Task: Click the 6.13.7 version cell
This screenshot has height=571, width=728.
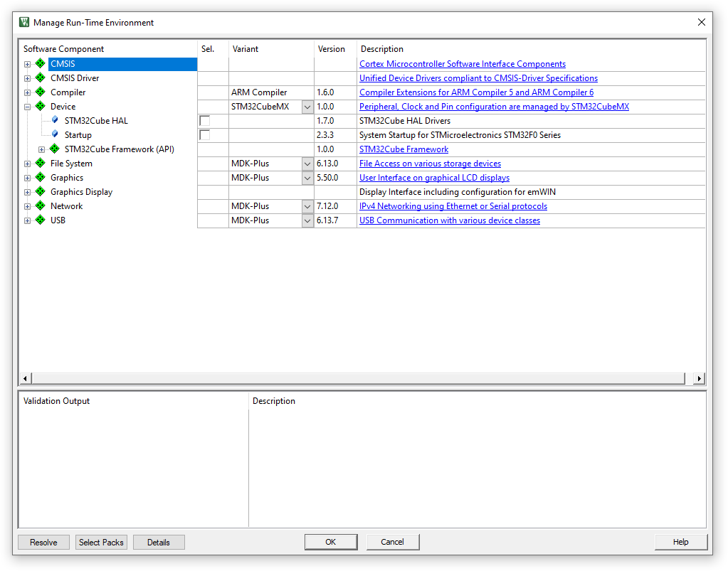Action: (x=335, y=220)
